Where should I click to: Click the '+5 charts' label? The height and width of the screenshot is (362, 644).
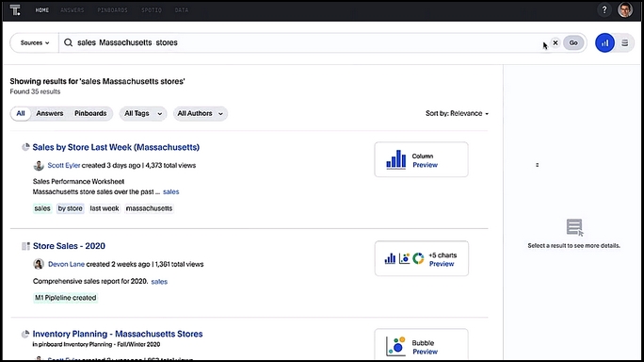pos(443,255)
